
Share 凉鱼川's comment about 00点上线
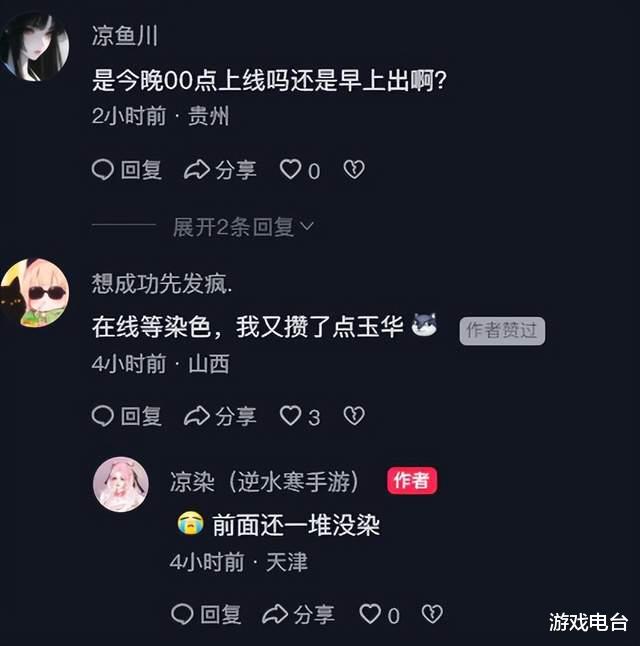click(220, 170)
